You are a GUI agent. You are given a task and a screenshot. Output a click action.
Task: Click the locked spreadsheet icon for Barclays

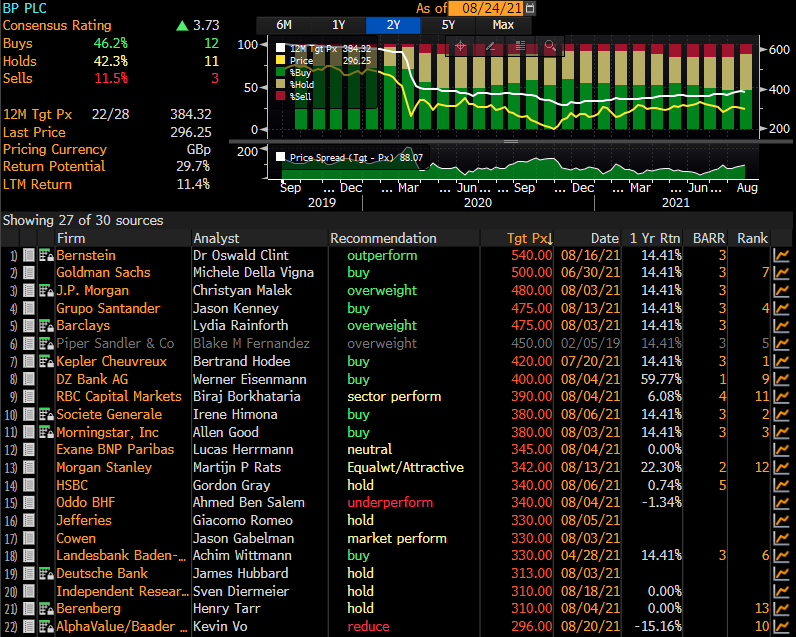point(46,326)
